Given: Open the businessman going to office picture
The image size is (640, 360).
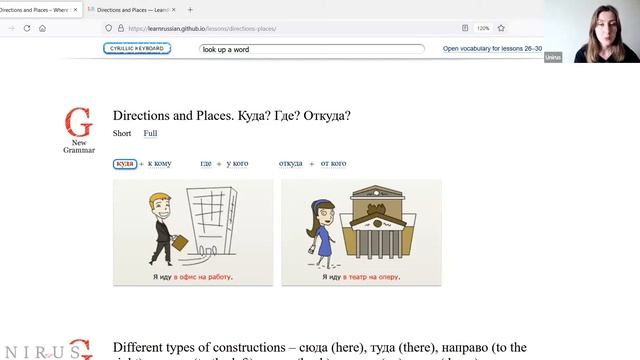Looking at the screenshot, I should [x=193, y=232].
